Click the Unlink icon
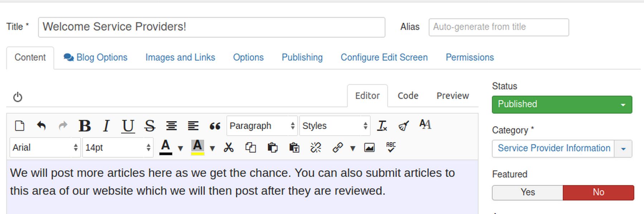The width and height of the screenshot is (644, 214). [x=316, y=147]
